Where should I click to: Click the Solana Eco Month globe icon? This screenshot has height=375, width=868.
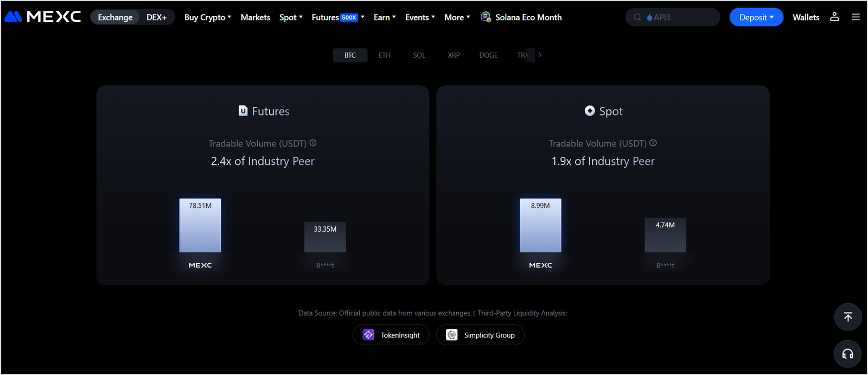pos(486,17)
